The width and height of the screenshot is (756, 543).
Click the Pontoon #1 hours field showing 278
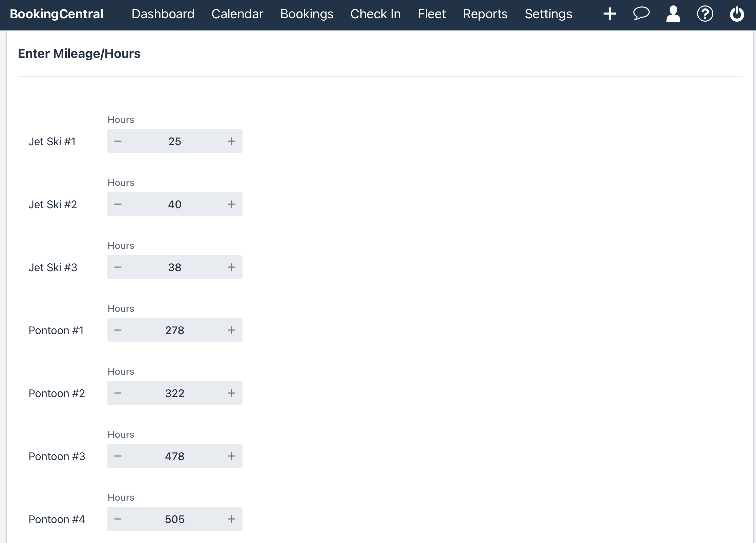tap(175, 330)
